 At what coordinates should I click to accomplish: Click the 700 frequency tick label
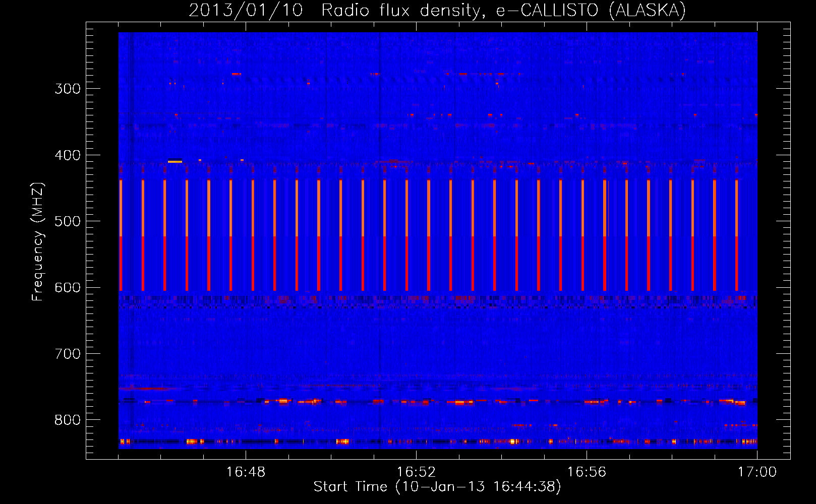(x=68, y=354)
